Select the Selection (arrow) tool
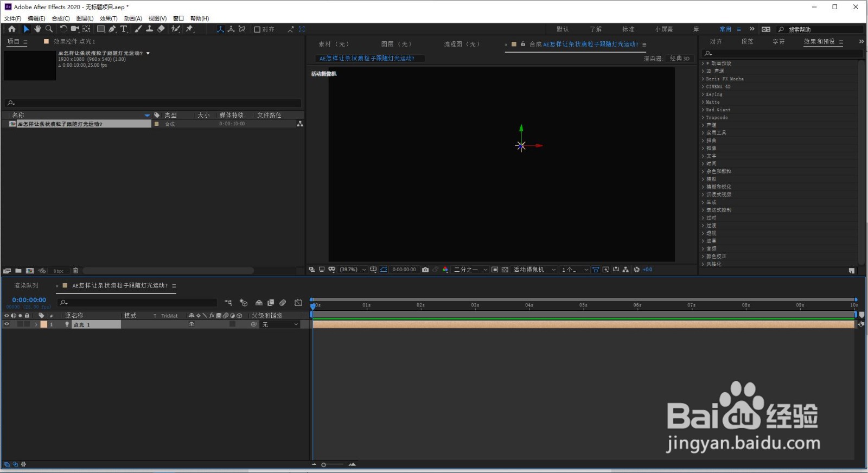Screen dimensions: 868x473 click(26, 29)
